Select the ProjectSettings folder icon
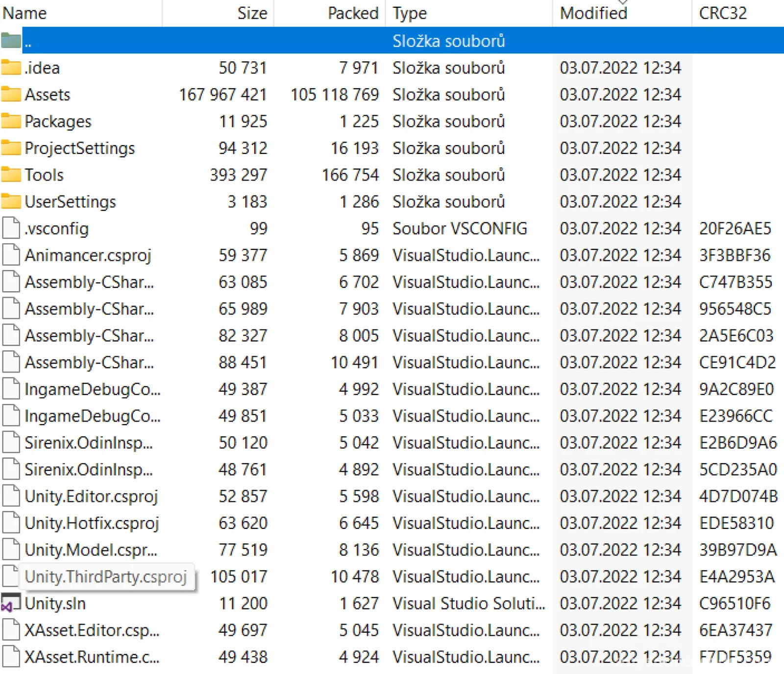The image size is (784, 674). coord(11,148)
